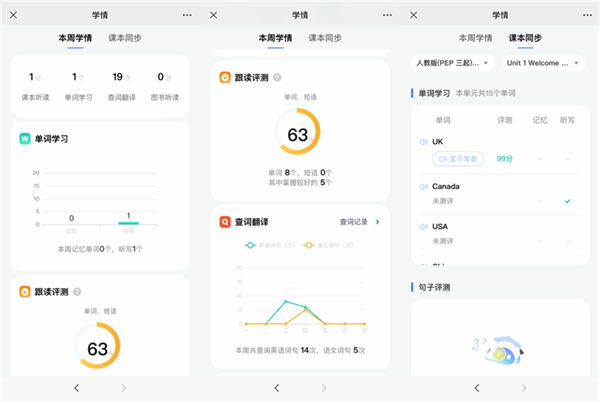Screen dimensions: 600x403
Task: Play the UK word pronunciation speaker icon
Action: [424, 142]
